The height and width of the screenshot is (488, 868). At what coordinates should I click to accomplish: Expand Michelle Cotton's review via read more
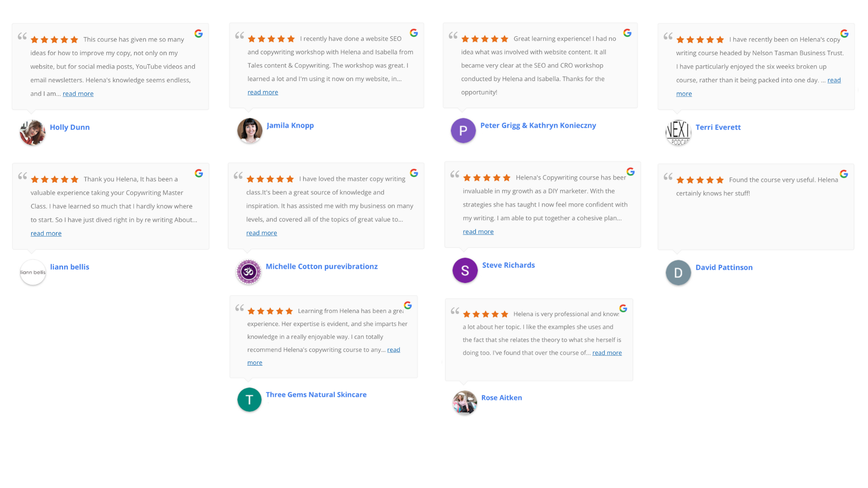262,233
